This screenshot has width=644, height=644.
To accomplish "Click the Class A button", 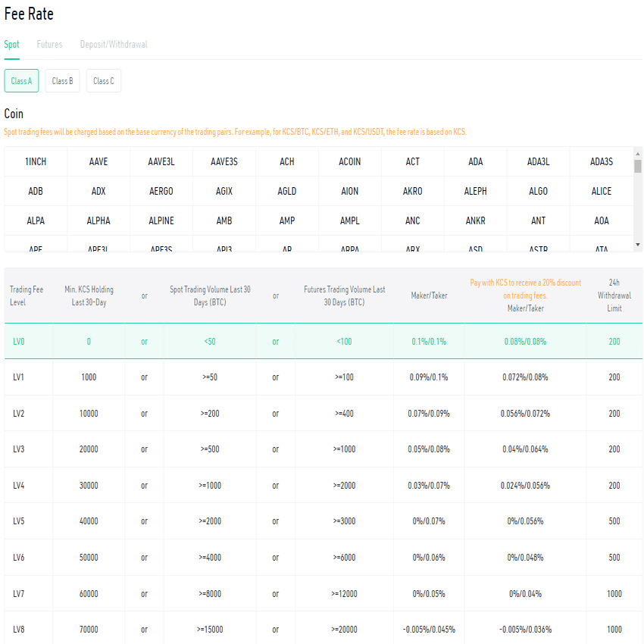I will [x=21, y=80].
